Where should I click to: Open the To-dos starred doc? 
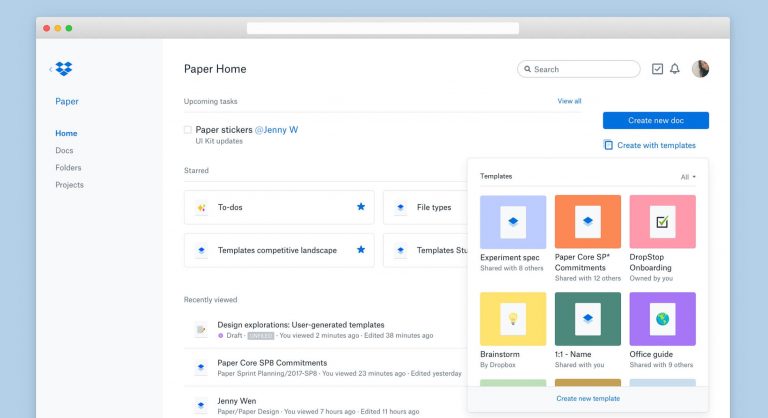(x=279, y=207)
